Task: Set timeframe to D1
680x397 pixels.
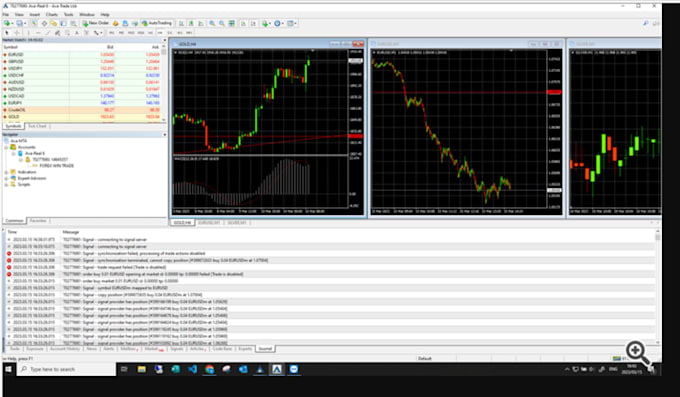Action: 170,33
